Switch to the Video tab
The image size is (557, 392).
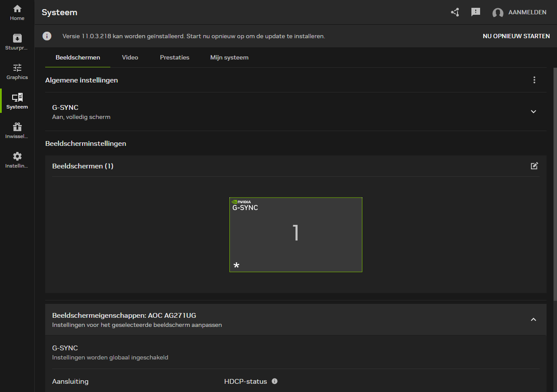coord(130,57)
